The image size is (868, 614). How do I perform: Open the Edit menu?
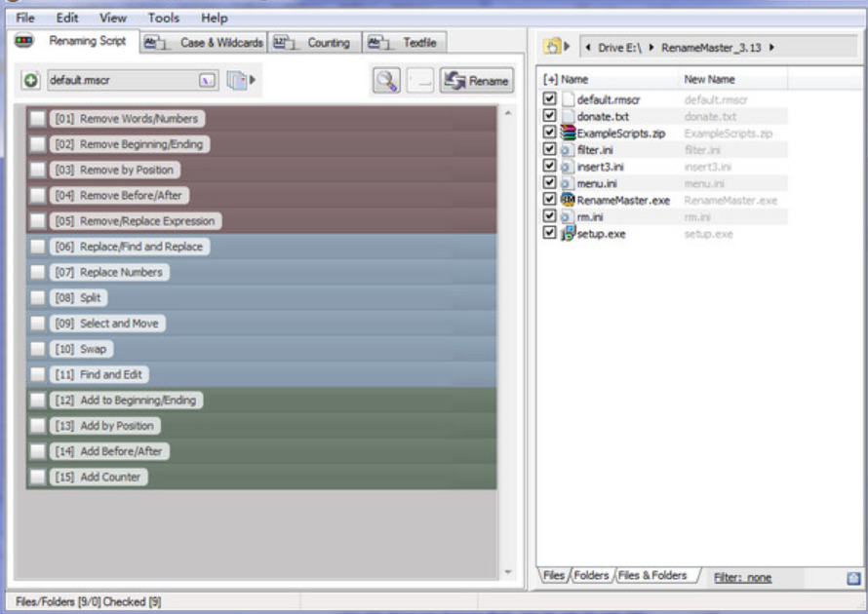click(x=67, y=19)
